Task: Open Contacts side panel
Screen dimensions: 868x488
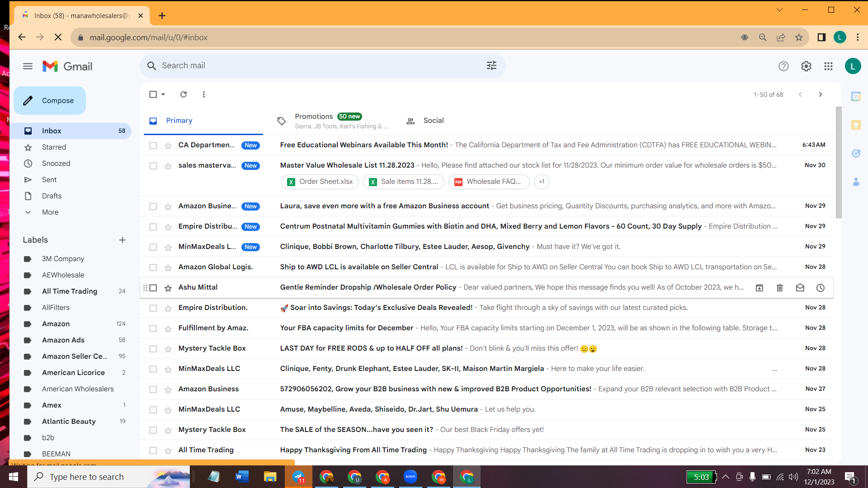Action: pyautogui.click(x=856, y=182)
